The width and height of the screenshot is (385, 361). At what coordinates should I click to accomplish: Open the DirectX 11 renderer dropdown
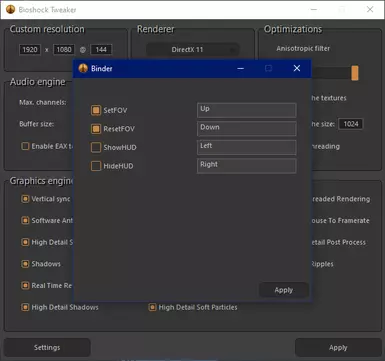193,50
